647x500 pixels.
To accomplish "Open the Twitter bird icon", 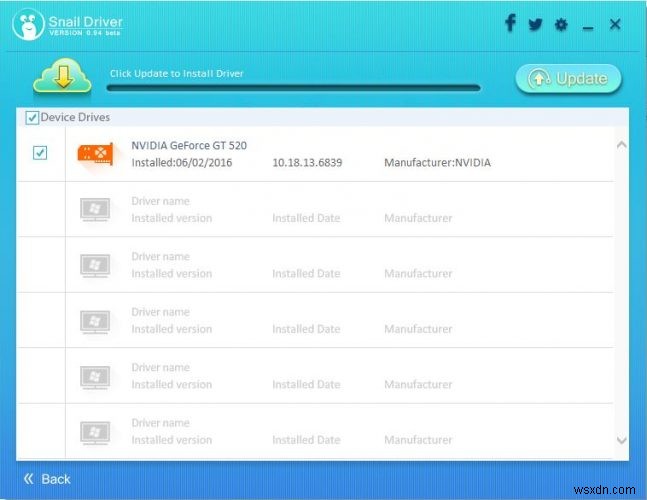I will (535, 24).
